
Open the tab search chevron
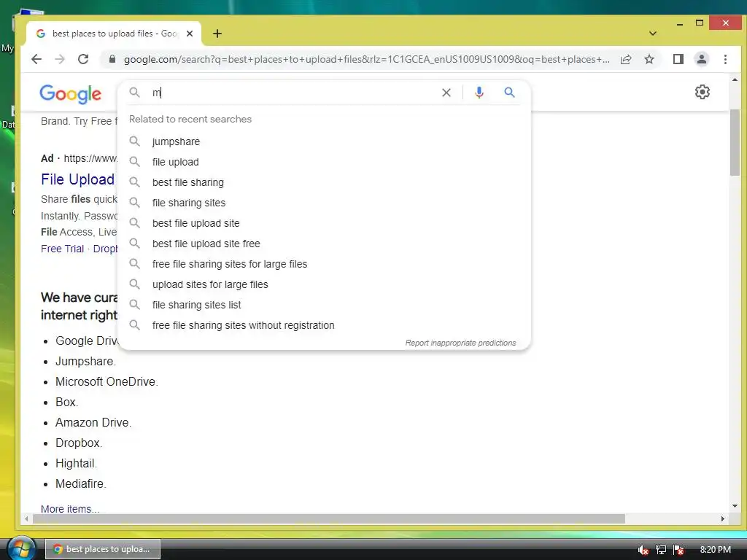(653, 34)
